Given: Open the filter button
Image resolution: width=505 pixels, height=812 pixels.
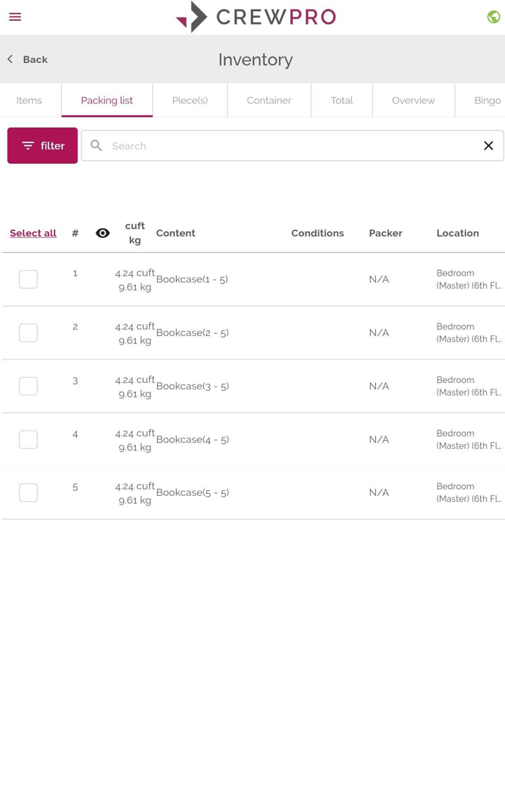Looking at the screenshot, I should (43, 145).
